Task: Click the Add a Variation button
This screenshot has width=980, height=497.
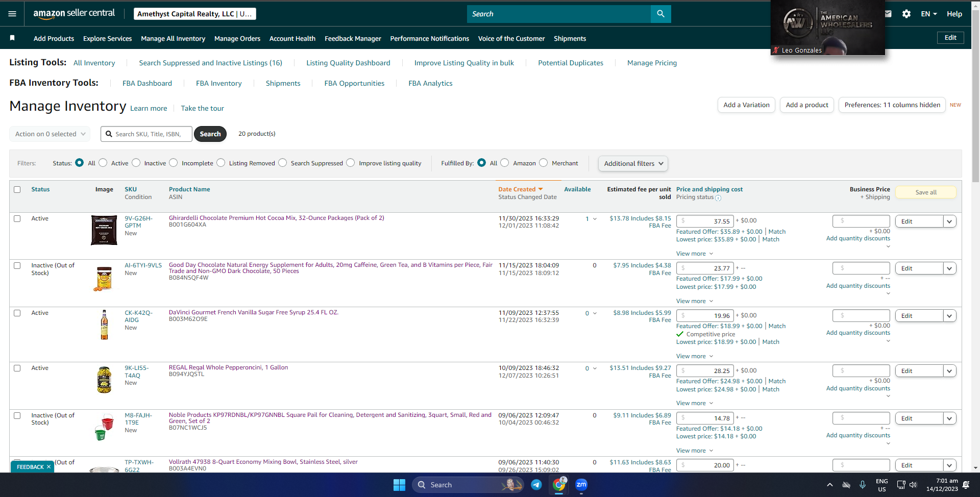Action: coord(746,105)
